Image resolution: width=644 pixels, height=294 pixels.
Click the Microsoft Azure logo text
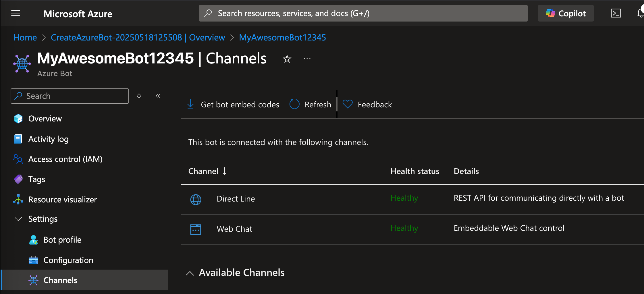pos(78,14)
